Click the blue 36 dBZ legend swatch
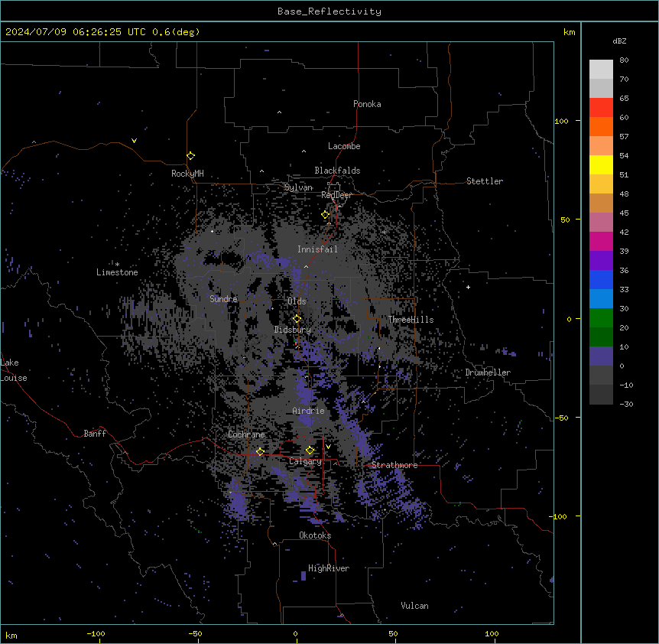This screenshot has width=659, height=644. click(601, 279)
